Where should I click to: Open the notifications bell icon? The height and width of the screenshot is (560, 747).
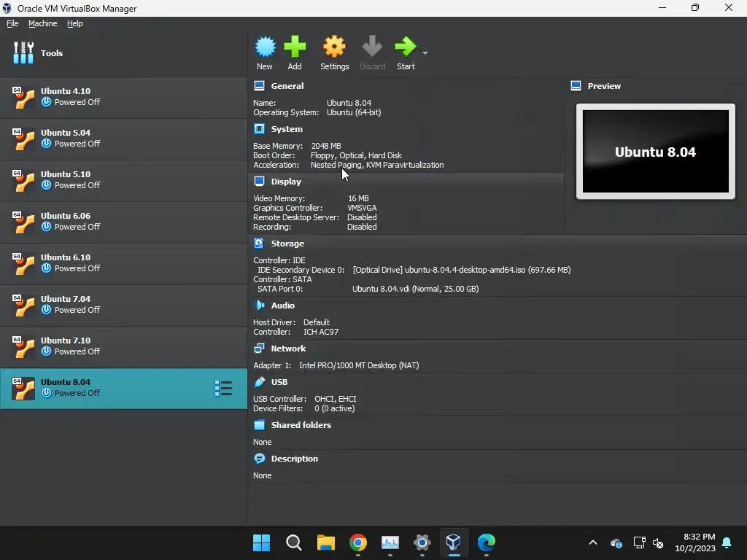pyautogui.click(x=727, y=542)
